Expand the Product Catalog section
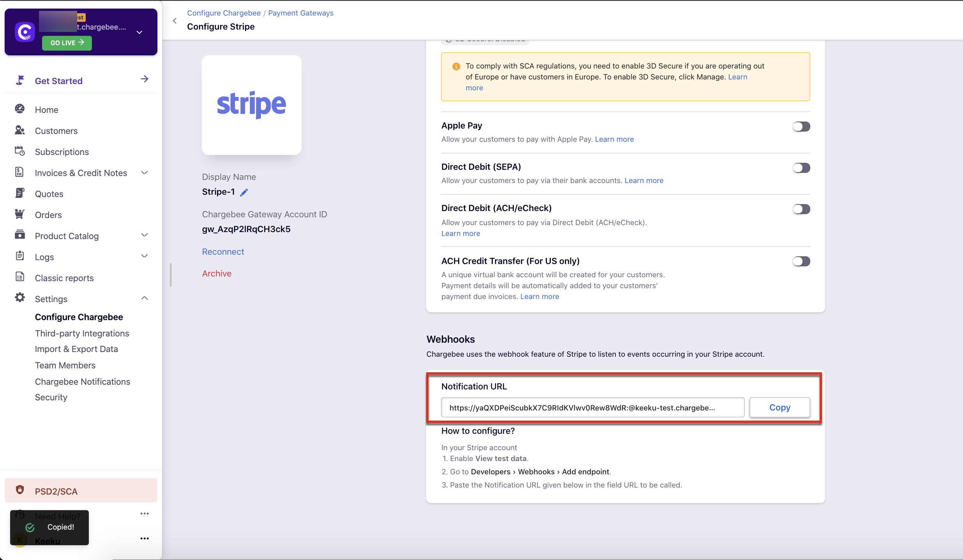The image size is (963, 560). 144,235
